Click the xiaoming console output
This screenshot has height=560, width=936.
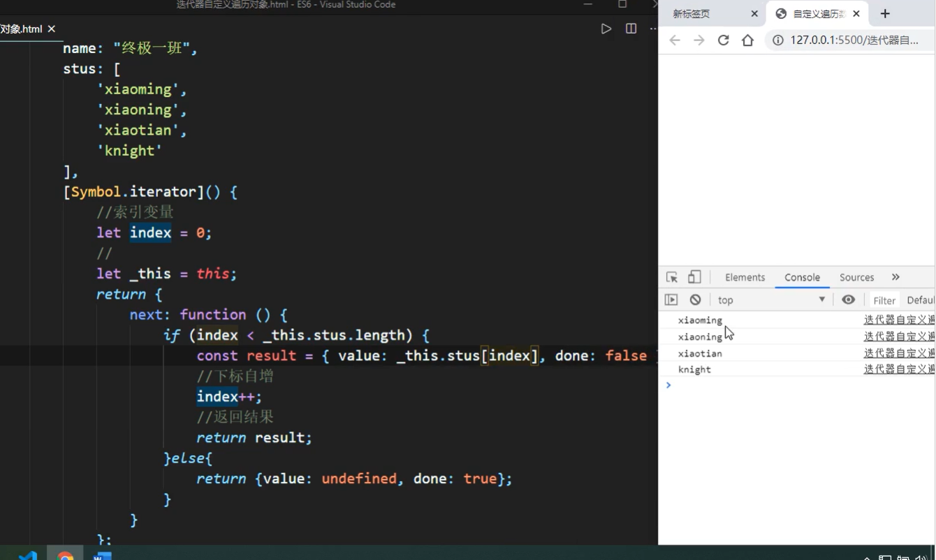(700, 320)
